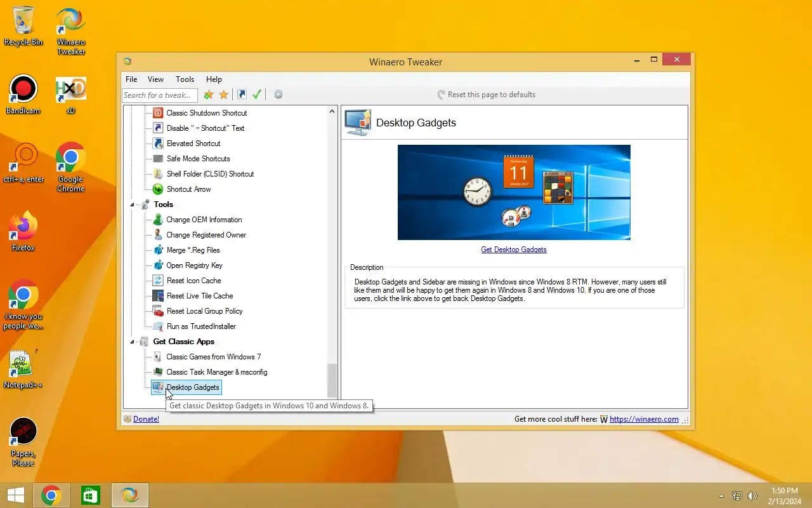Open Chrome from the taskbar
The image size is (812, 508).
tap(51, 495)
